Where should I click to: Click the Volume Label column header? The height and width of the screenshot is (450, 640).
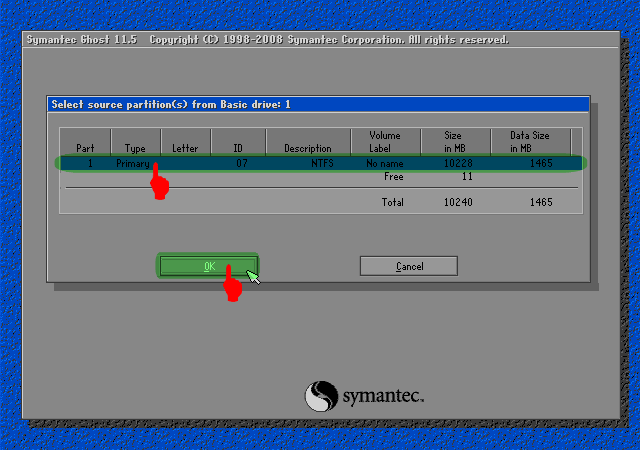(384, 142)
